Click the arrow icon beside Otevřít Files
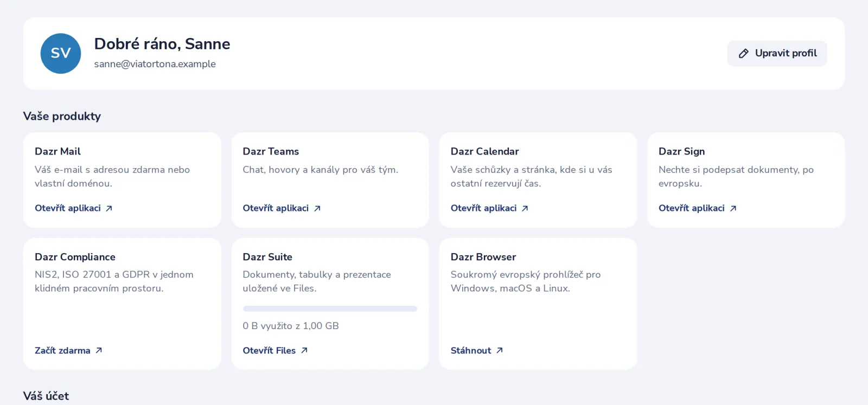This screenshot has height=405, width=868. tap(304, 350)
